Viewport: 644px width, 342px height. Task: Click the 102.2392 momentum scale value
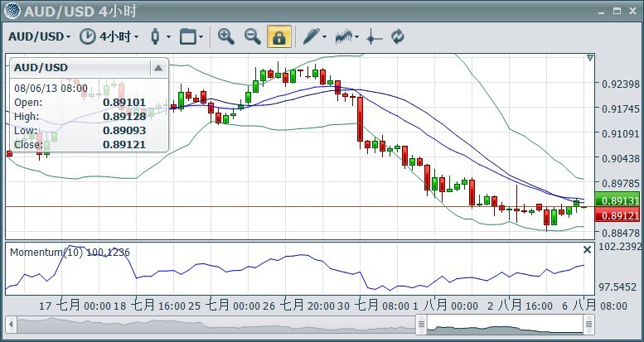(x=620, y=246)
